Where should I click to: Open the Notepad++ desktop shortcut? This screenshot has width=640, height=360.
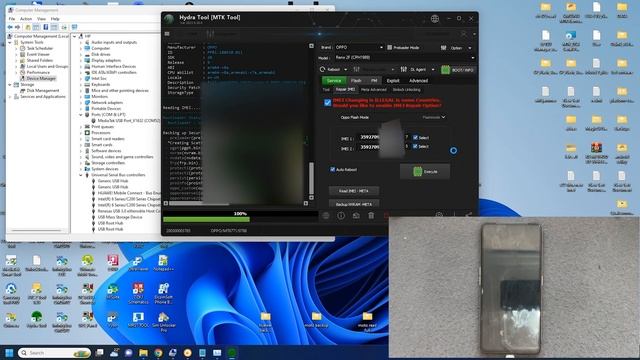click(x=163, y=263)
